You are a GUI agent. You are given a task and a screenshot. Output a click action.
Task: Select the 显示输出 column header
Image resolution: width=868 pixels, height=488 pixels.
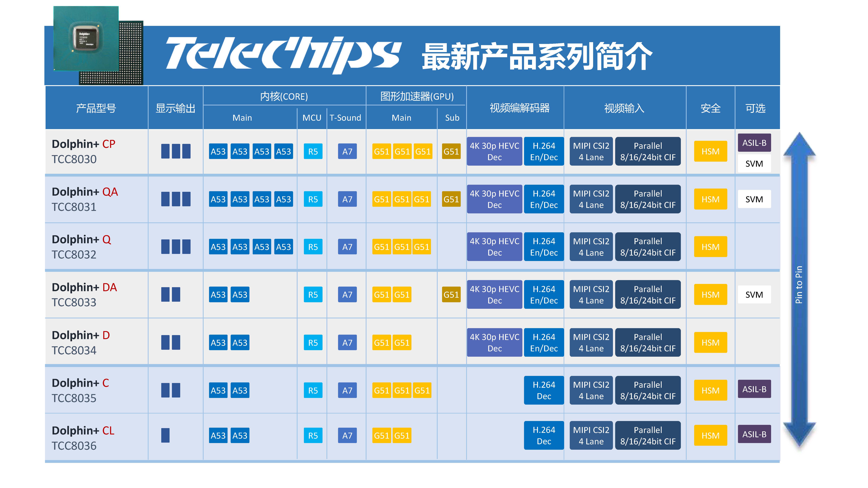(176, 108)
